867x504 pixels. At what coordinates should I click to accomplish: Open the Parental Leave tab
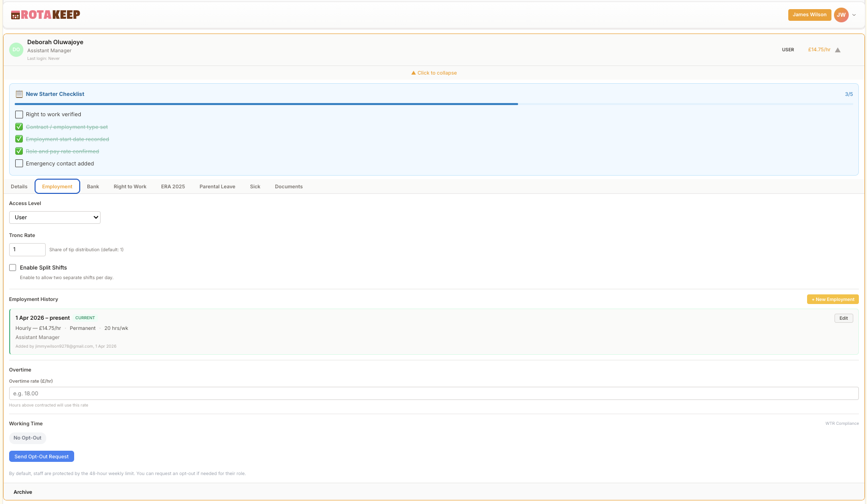pyautogui.click(x=217, y=187)
